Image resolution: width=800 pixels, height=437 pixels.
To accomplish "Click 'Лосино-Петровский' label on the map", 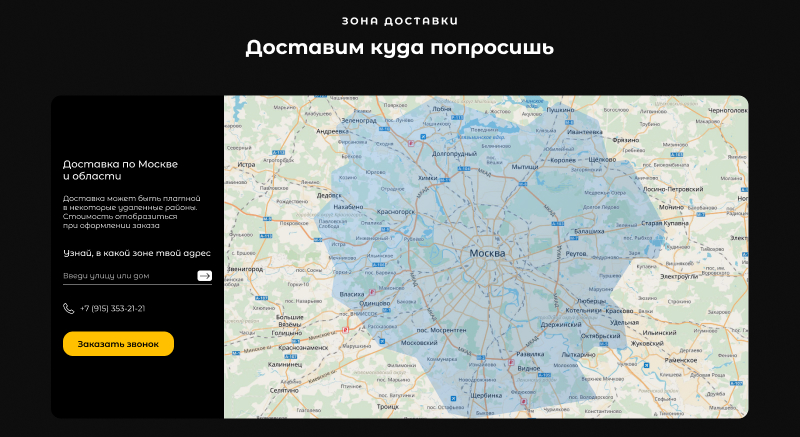I will 673,189.
